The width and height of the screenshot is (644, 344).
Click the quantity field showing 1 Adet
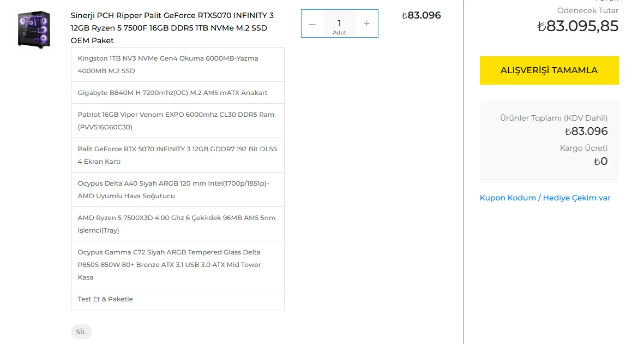pos(339,24)
